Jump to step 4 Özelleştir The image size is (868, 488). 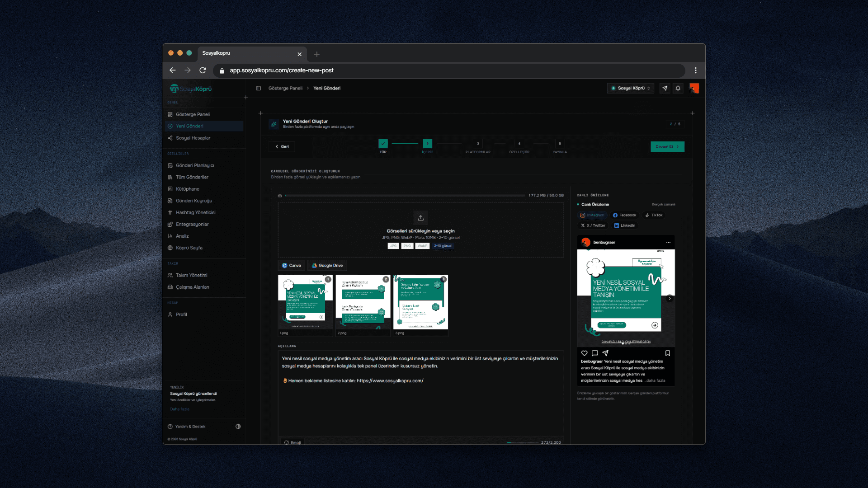click(x=519, y=144)
